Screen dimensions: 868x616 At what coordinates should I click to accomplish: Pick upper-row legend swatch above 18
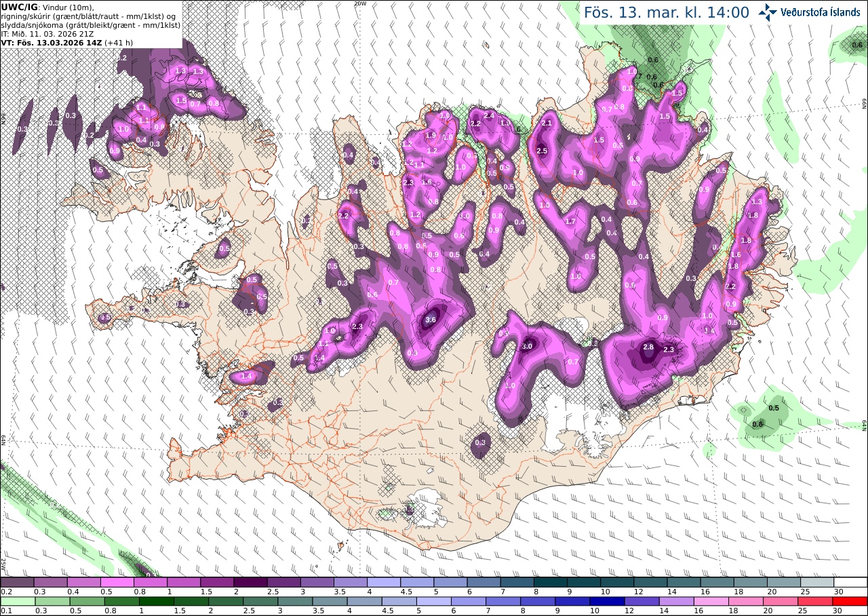point(751,582)
